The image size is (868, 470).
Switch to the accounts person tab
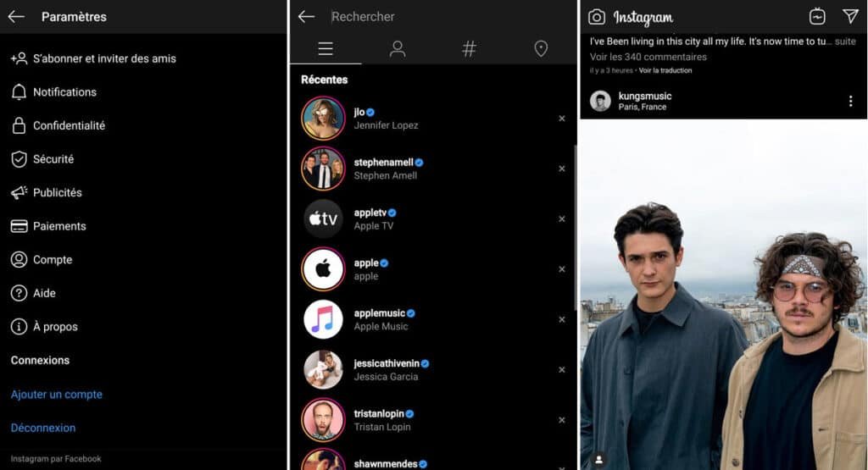pos(397,48)
